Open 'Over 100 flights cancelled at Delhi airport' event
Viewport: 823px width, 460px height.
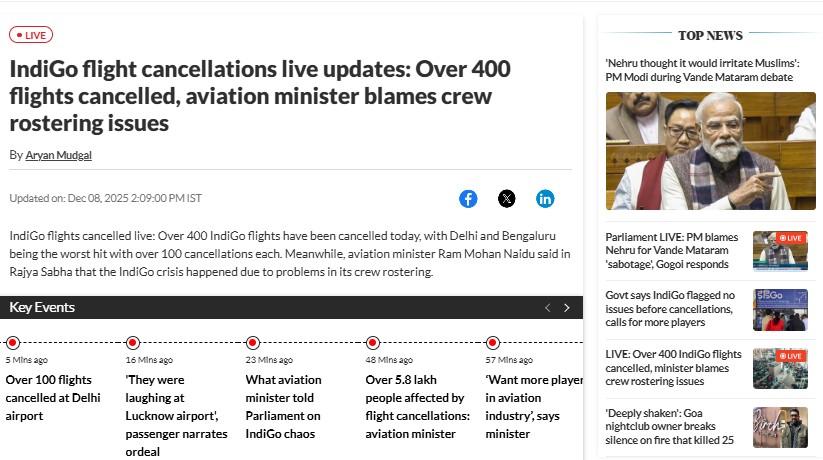[53, 397]
